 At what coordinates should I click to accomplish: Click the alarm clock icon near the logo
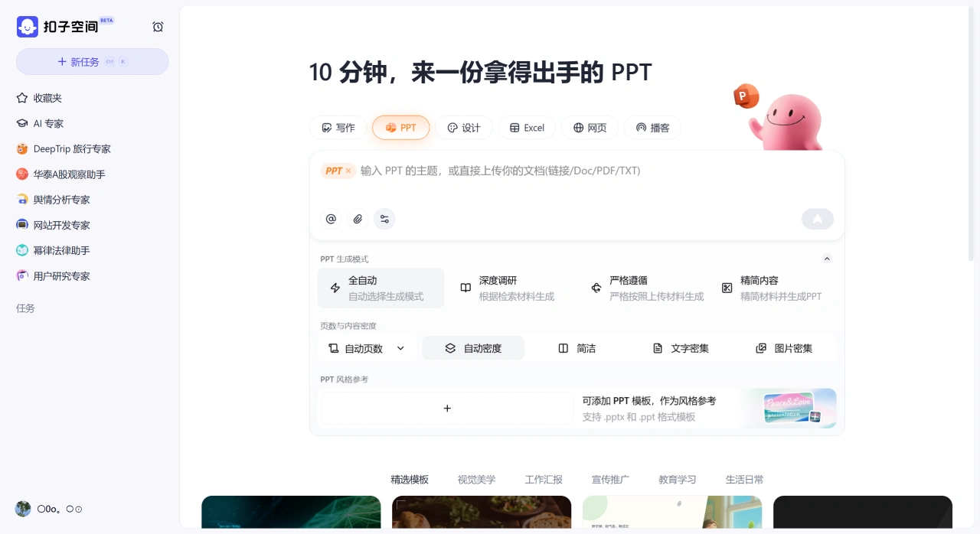coord(158,26)
